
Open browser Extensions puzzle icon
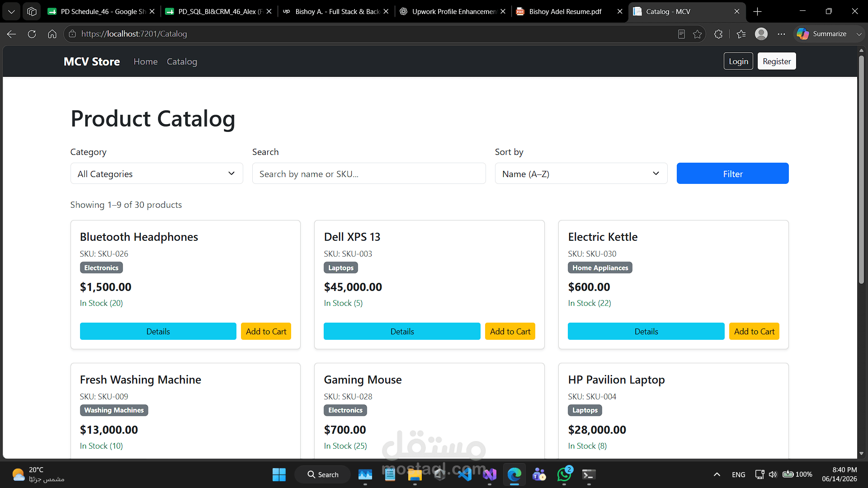718,34
